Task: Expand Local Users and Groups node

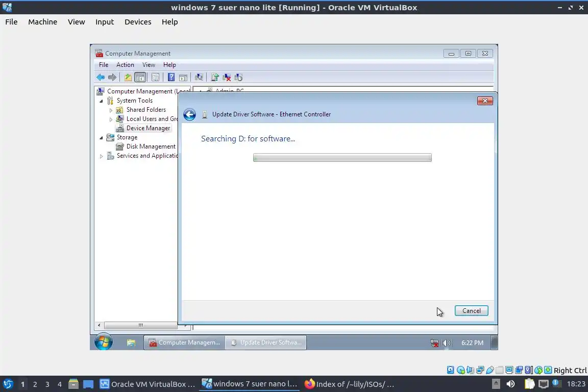Action: coord(111,119)
